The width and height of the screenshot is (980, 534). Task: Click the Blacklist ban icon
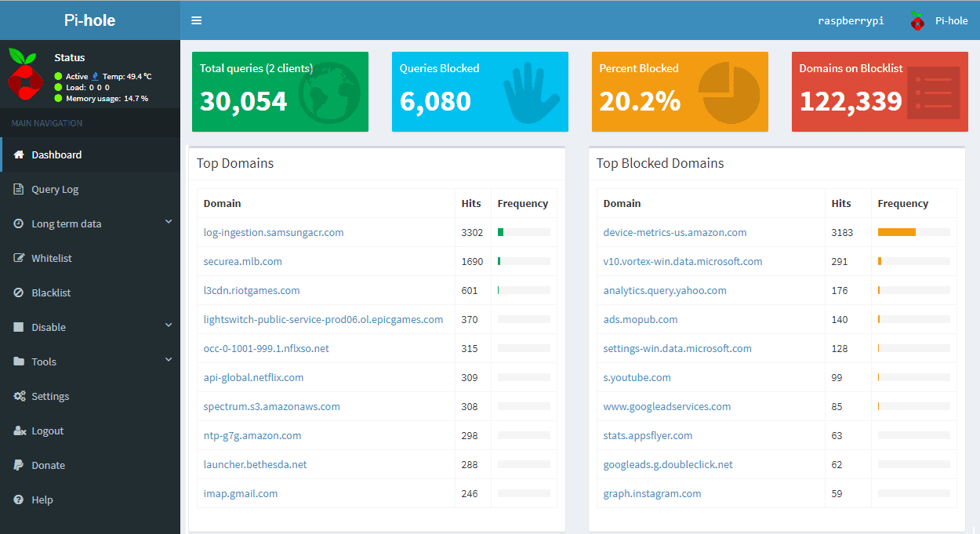pyautogui.click(x=19, y=292)
